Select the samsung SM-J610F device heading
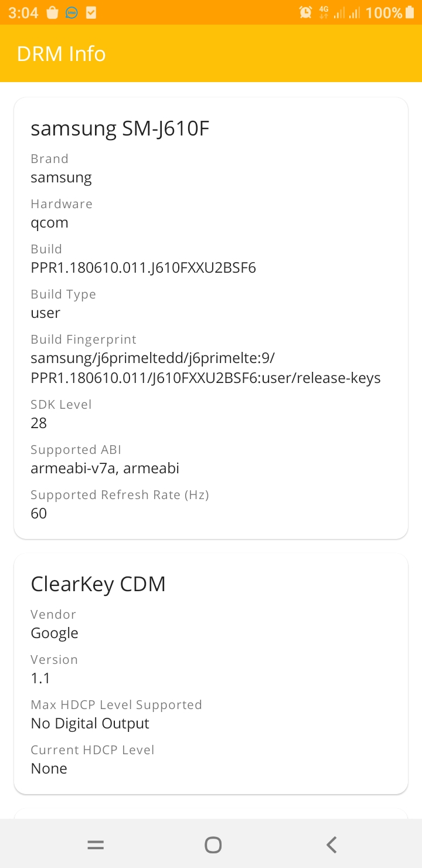The image size is (422, 868). click(x=121, y=128)
